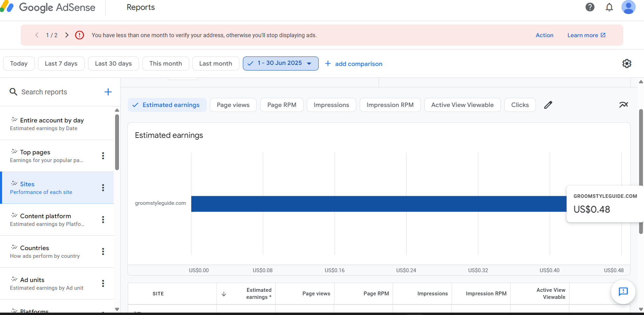Select the Last 7 days range
Viewport: 644px width, 315px height.
[x=61, y=63]
